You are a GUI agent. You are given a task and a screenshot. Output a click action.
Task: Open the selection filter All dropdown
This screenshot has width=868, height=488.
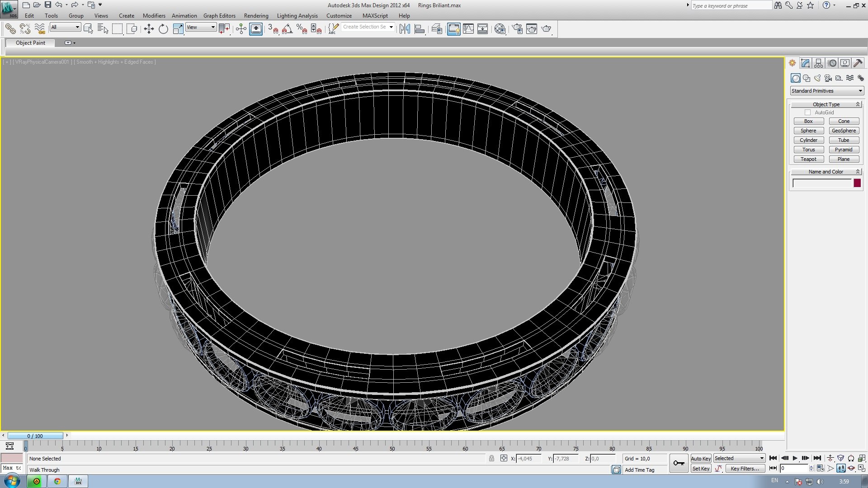pos(65,27)
